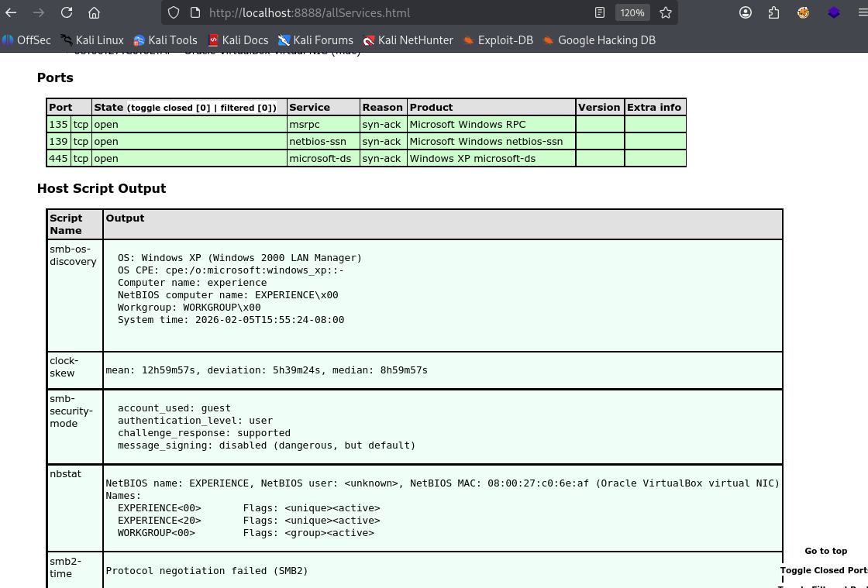The height and width of the screenshot is (588, 868).
Task: Toggle reader view icon
Action: click(x=600, y=12)
